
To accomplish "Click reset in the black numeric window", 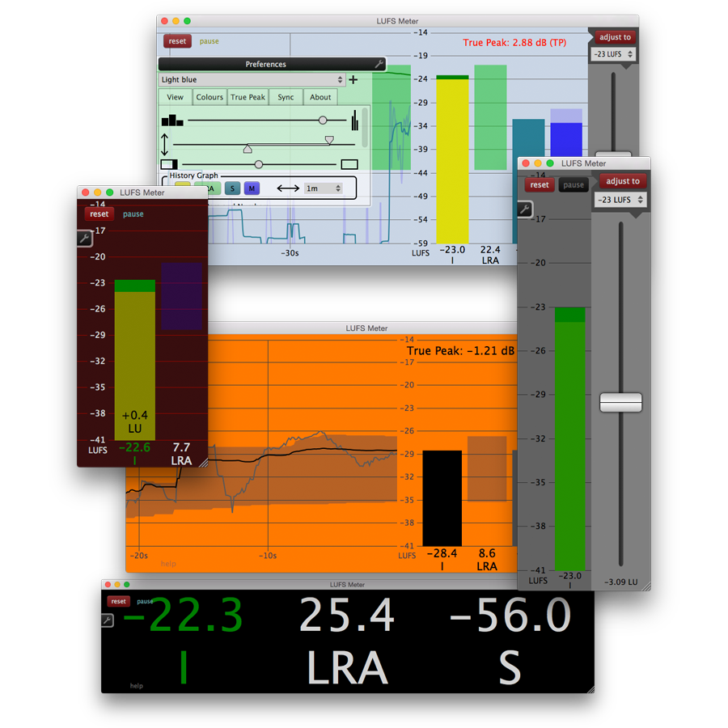I will click(118, 601).
